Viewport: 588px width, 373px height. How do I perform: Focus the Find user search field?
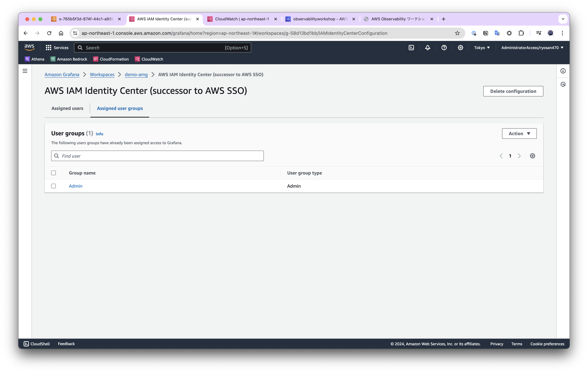coord(161,156)
